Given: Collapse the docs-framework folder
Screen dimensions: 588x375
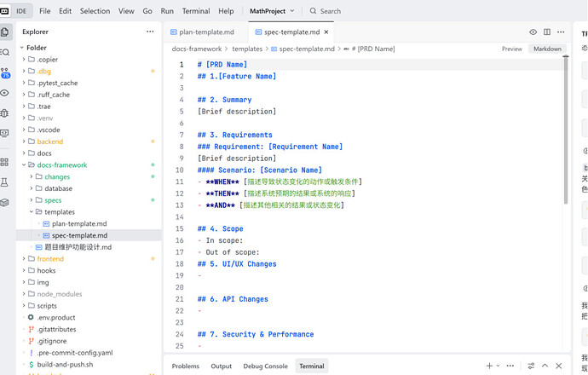Looking at the screenshot, I should click(x=24, y=164).
